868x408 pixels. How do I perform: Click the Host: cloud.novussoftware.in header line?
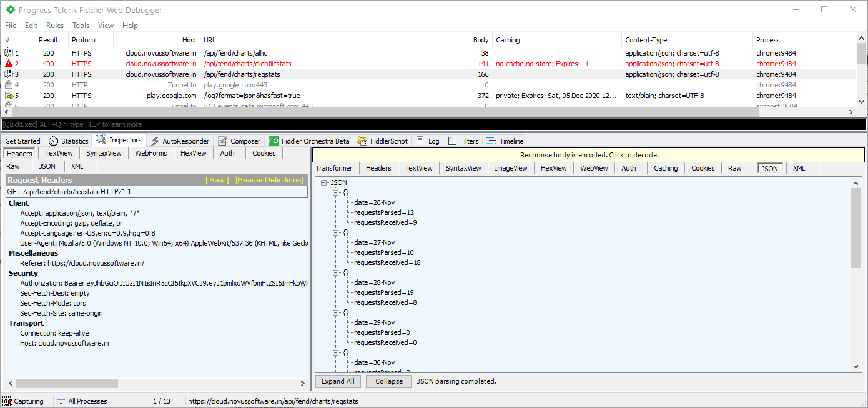(64, 343)
